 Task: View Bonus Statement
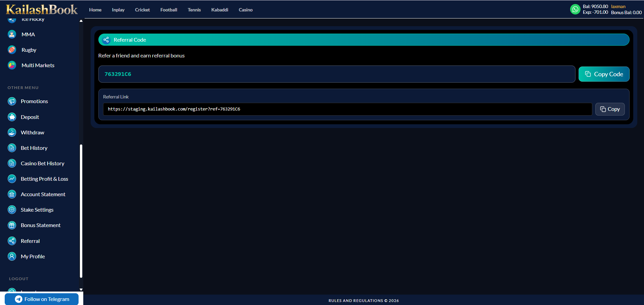(41, 225)
